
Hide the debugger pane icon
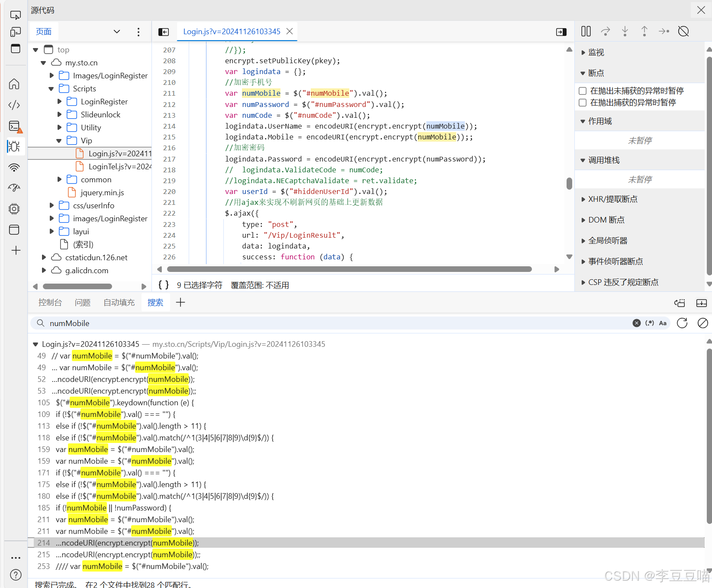561,32
